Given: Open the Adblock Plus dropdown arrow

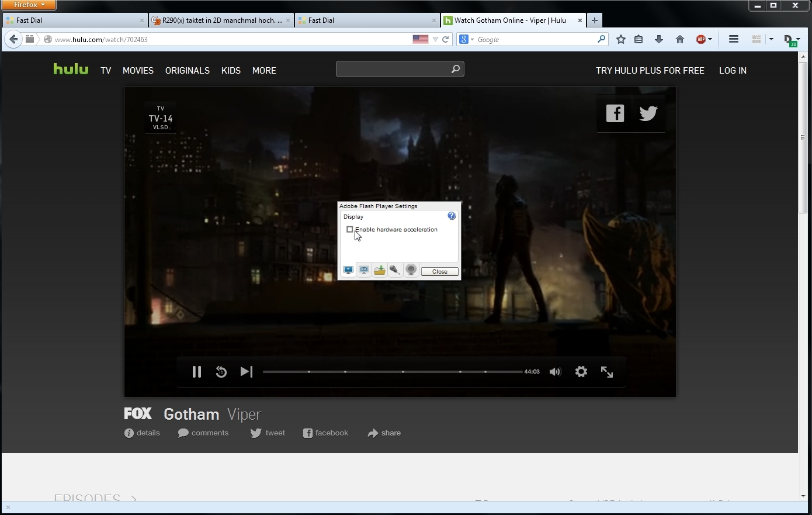Looking at the screenshot, I should pos(710,40).
